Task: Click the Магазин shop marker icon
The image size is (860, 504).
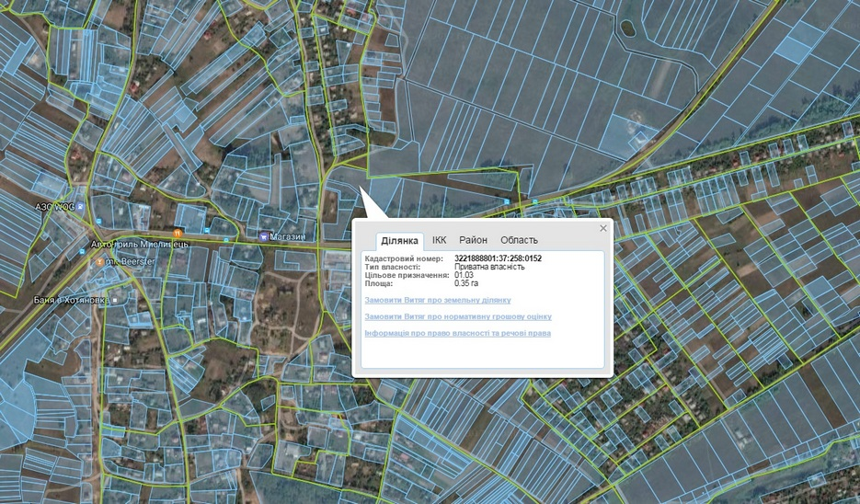Action: (x=264, y=235)
